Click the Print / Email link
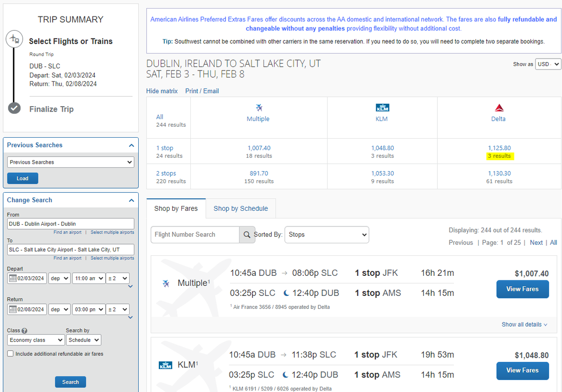 (x=202, y=91)
